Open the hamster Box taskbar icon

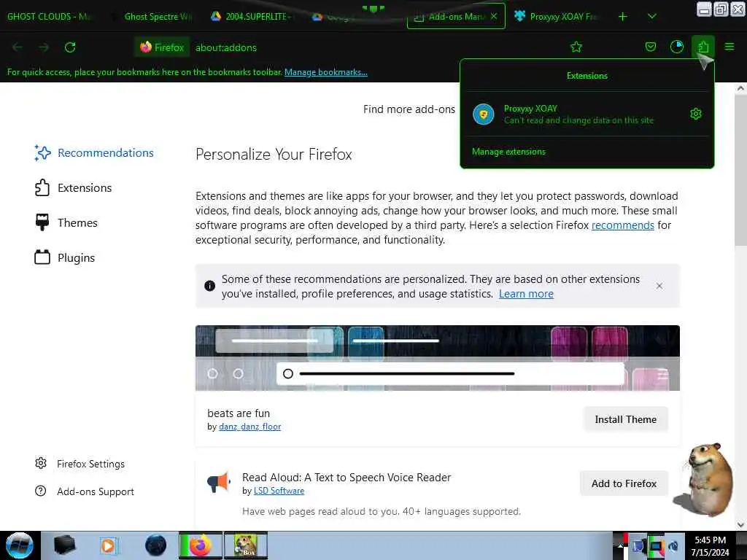(245, 545)
